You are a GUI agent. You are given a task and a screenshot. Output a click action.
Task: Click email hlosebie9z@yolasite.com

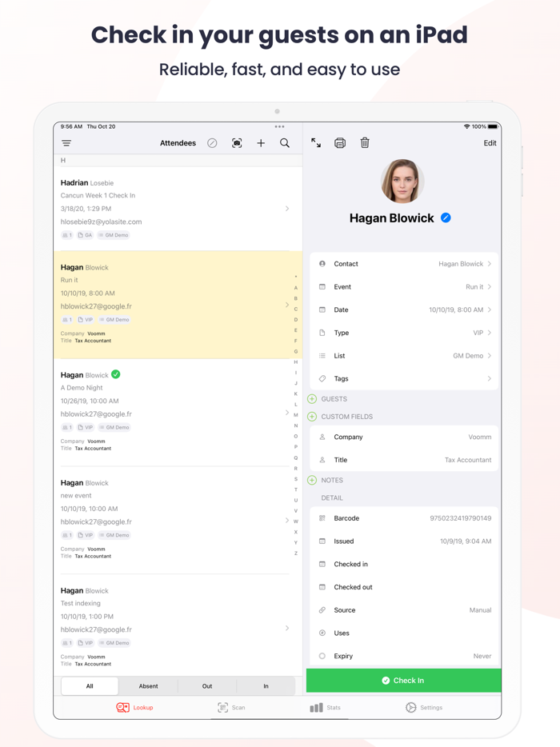click(x=101, y=222)
